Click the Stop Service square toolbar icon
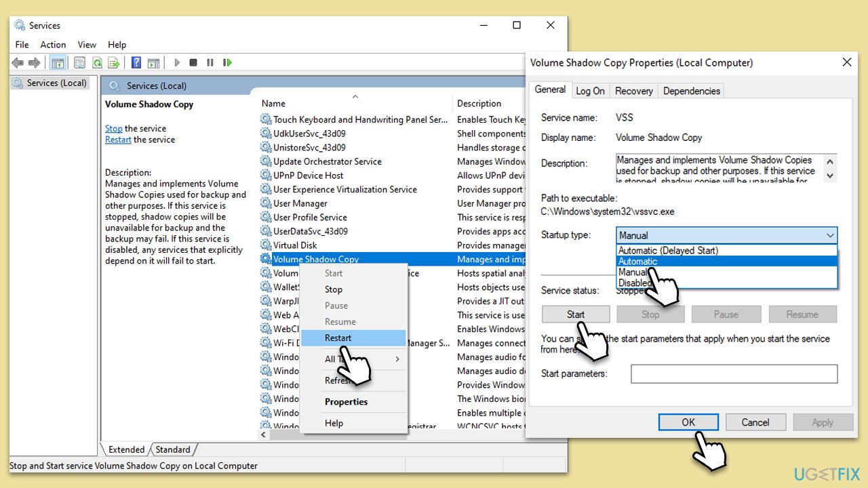The width and height of the screenshot is (868, 488). point(193,62)
